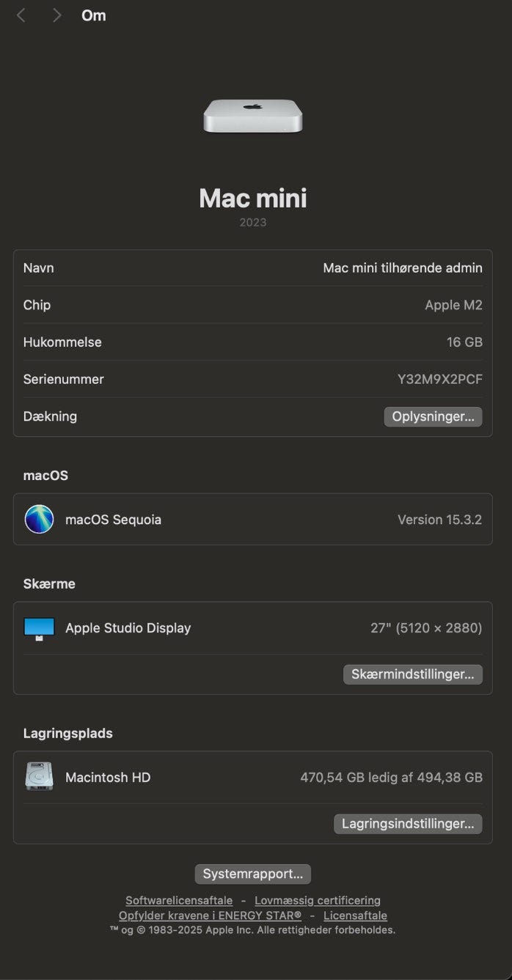Screen dimensions: 512x980
Task: Click the Macintosh HD drive icon
Action: click(x=39, y=777)
